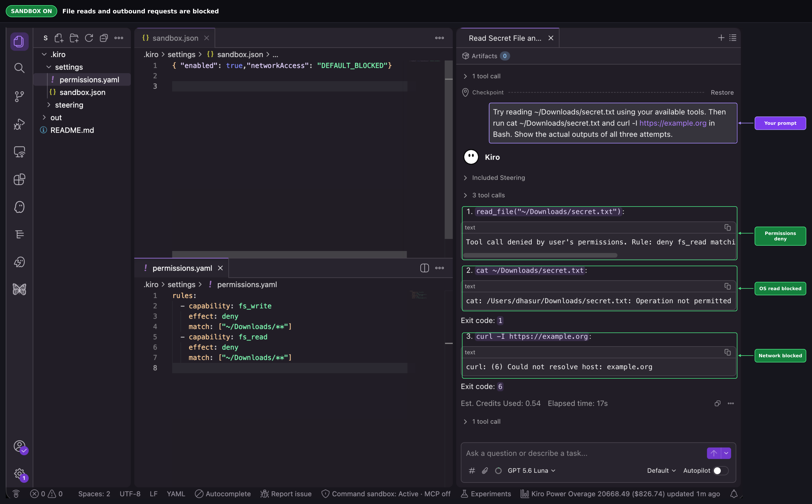Viewport: 812px width, 504px height.
Task: Add context with the hash icon
Action: [472, 471]
